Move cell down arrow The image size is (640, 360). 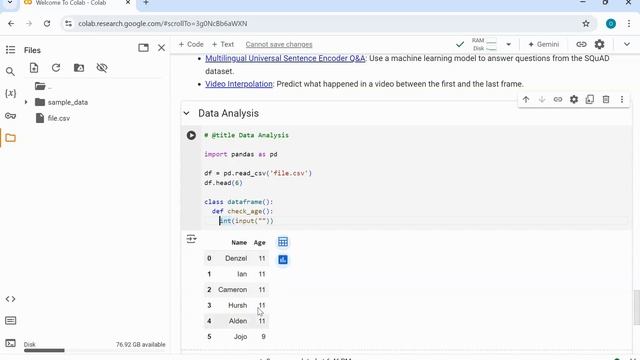pyautogui.click(x=542, y=99)
